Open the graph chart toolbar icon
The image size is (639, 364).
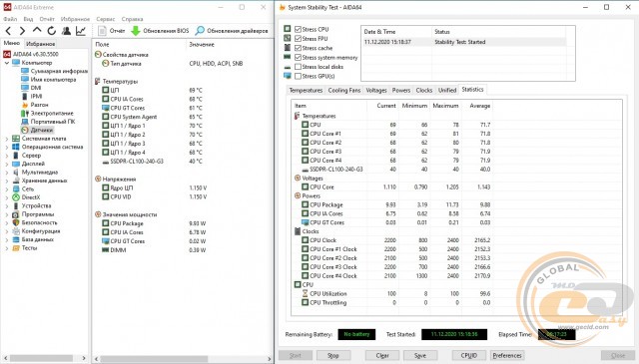[x=81, y=31]
